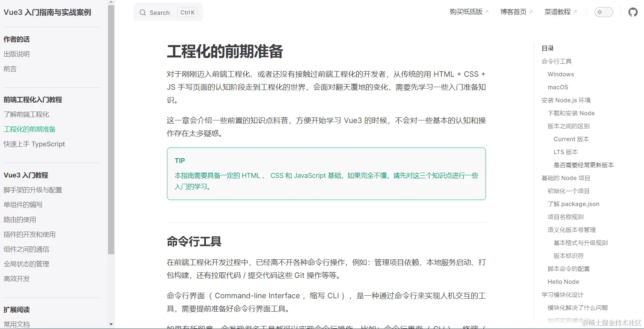Jump to 版本之间的区别 in the outline
The width and height of the screenshot is (644, 329).
pos(569,126)
